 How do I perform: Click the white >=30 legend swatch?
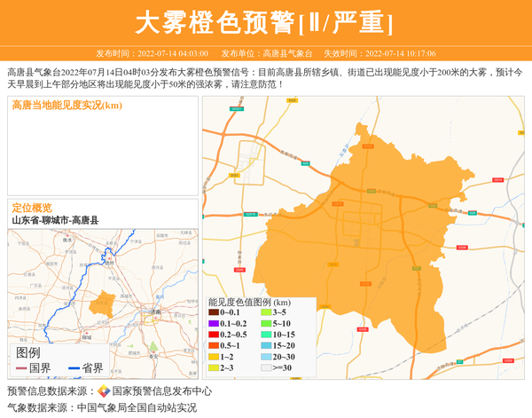click(266, 367)
